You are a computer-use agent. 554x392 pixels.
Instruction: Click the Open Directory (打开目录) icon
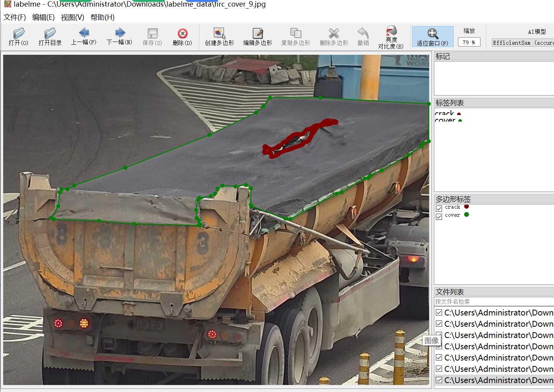[x=50, y=37]
